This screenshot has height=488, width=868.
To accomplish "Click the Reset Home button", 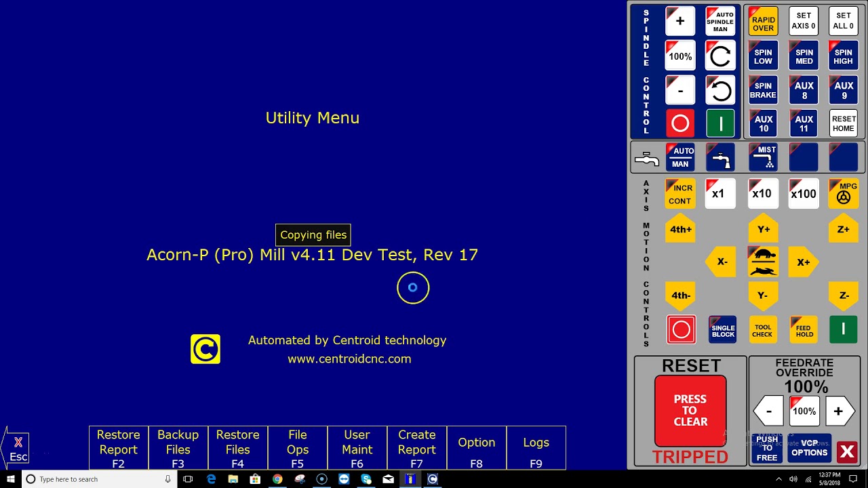I will [x=844, y=123].
